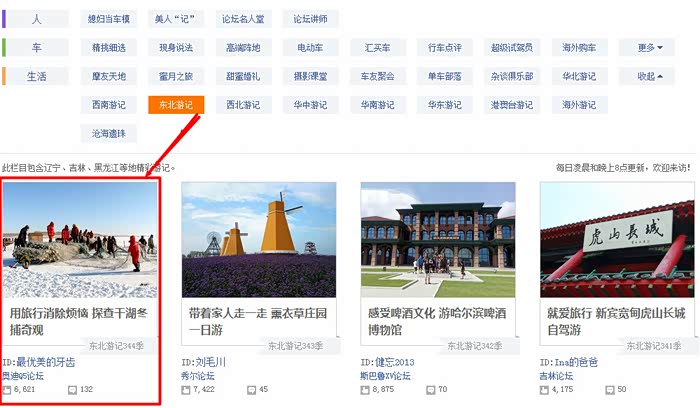This screenshot has width=700, height=408.
Task: Open author profile 刘毛川
Action: (x=211, y=362)
